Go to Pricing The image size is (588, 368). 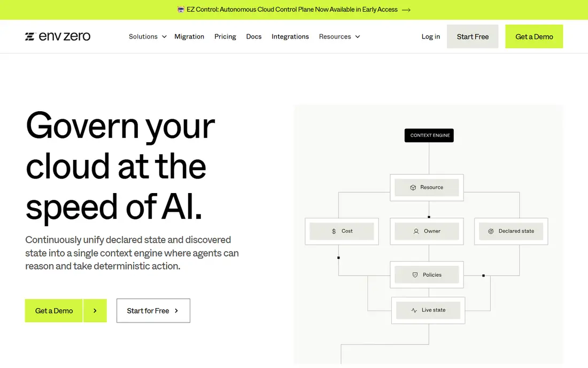tap(225, 36)
